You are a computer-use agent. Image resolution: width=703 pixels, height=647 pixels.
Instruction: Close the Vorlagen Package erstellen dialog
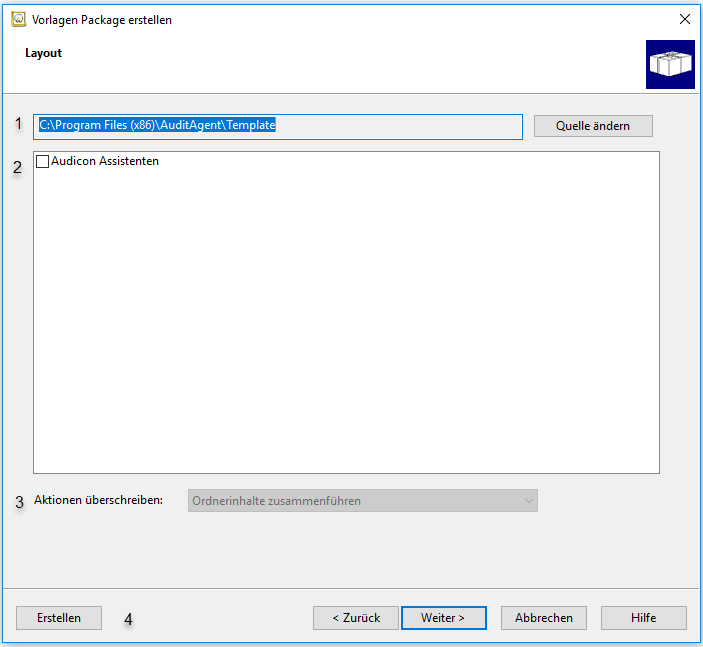pyautogui.click(x=684, y=20)
